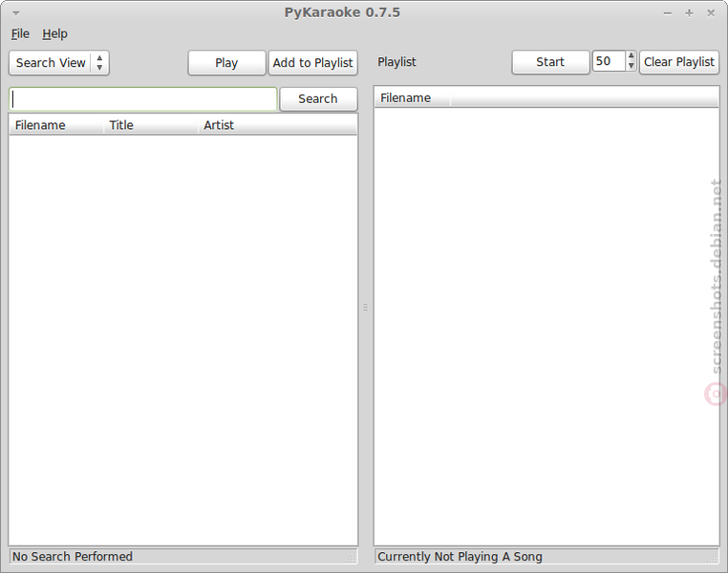Click the window menu arrow in title bar
This screenshot has height=573, width=728.
(x=16, y=13)
